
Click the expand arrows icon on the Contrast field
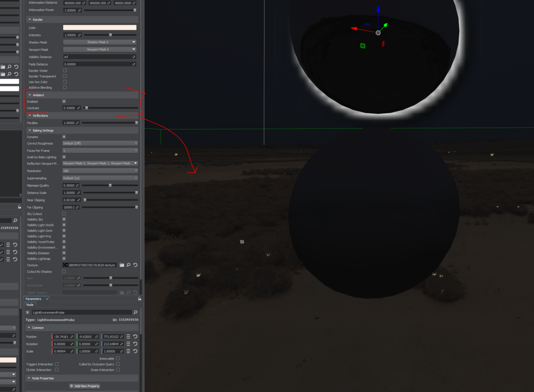tap(80, 108)
